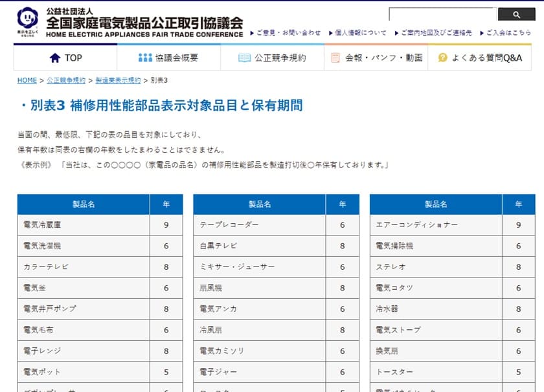Click the テープレコーダー table cell
Viewport: 544px width, 392px height.
tap(260, 225)
